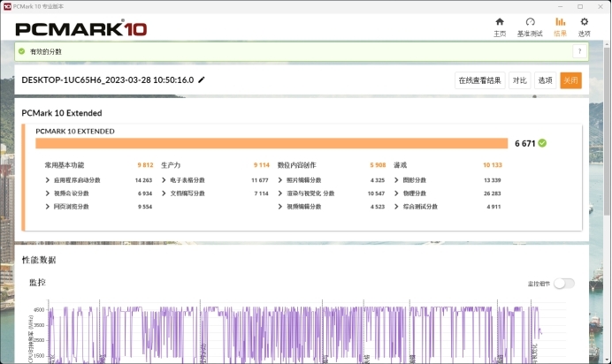Expand 应用程序启动分数 row
The width and height of the screenshot is (612, 364).
pos(48,180)
